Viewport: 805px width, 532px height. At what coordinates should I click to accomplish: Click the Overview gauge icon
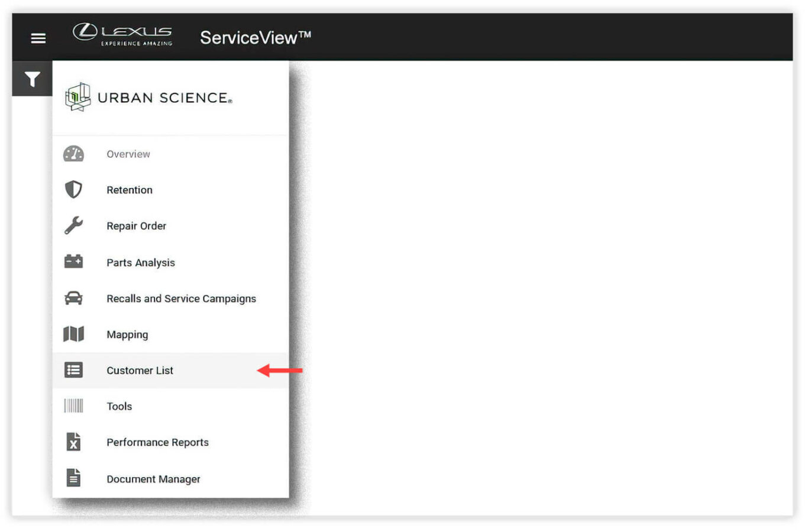click(73, 154)
